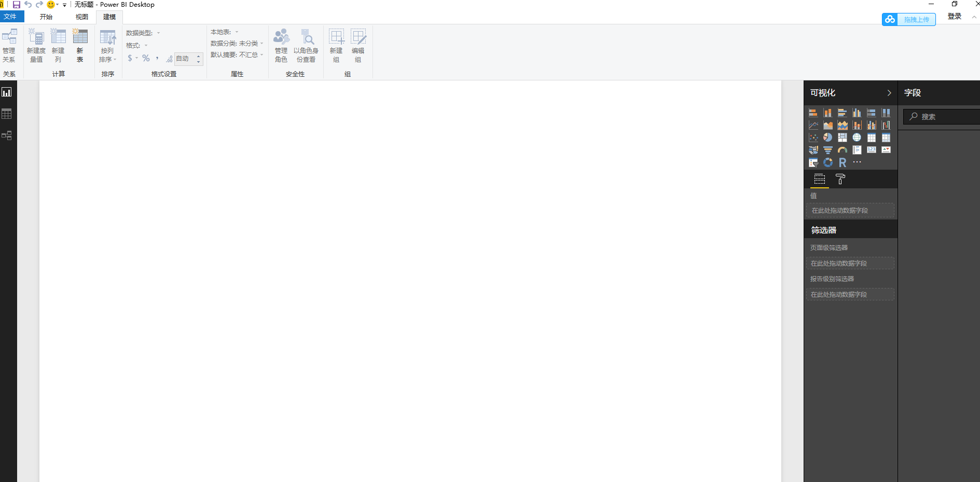Create a new measure (新建度量值)
This screenshot has height=482, width=980.
pos(36,46)
